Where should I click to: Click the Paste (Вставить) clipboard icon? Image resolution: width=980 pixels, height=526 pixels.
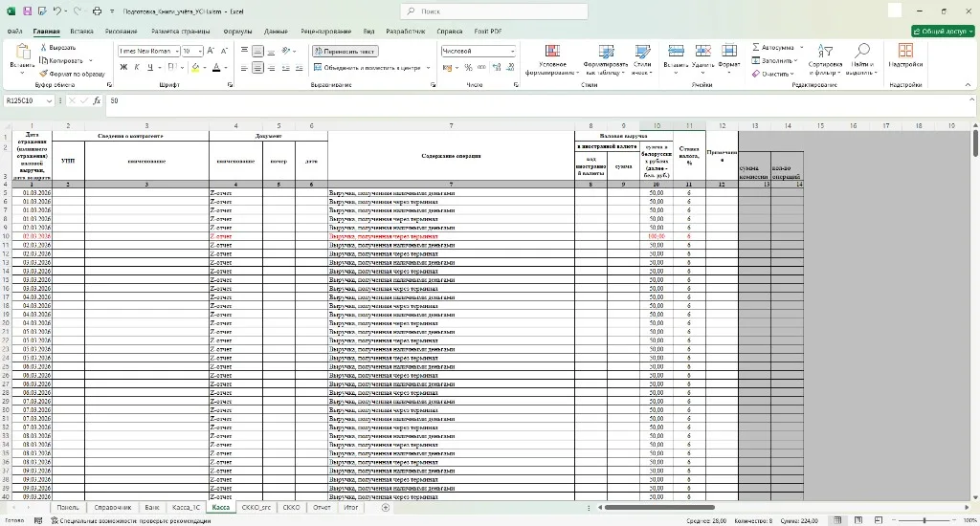23,52
